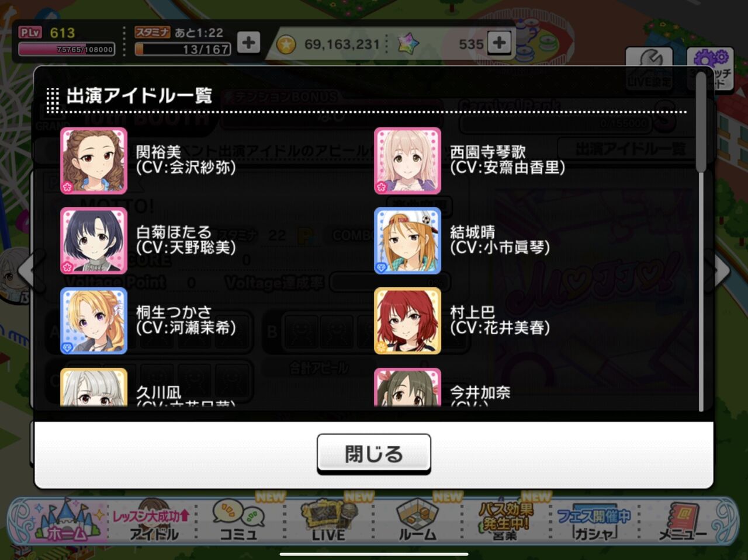Screen dimensions: 748x560
Task: Click the idol list scrollbar
Action: pos(701,123)
